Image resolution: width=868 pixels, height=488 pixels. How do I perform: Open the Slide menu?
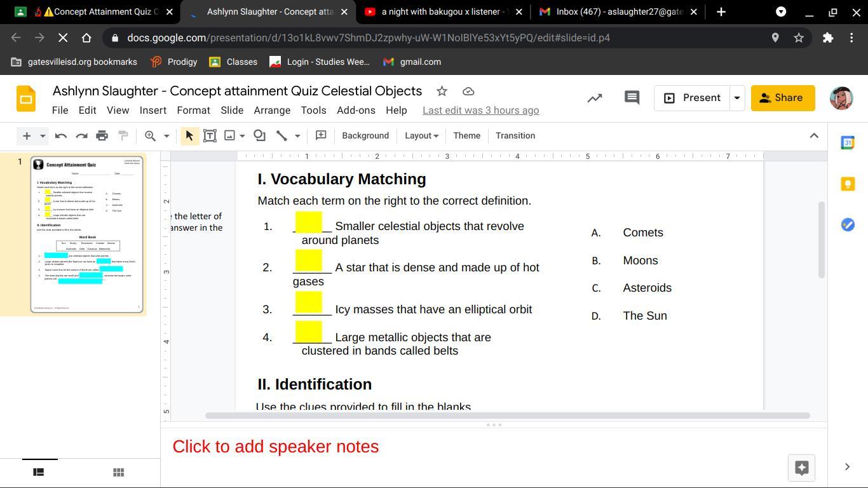point(232,111)
